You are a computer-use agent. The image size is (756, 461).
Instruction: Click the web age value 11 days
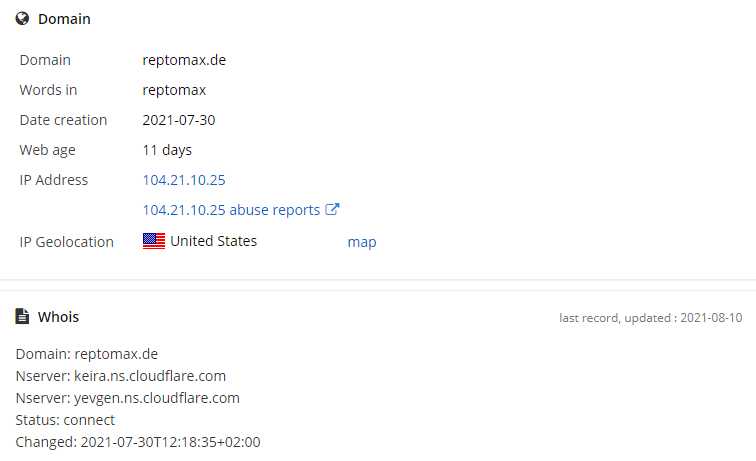(167, 150)
